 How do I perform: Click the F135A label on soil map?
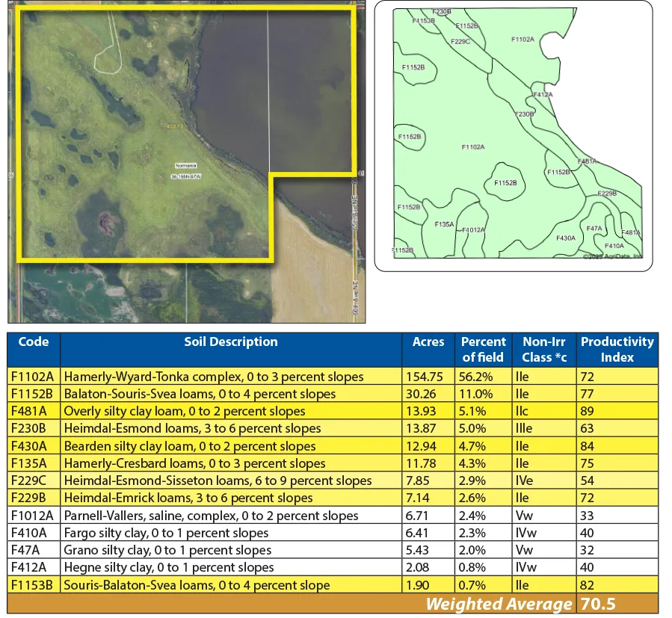(x=444, y=223)
